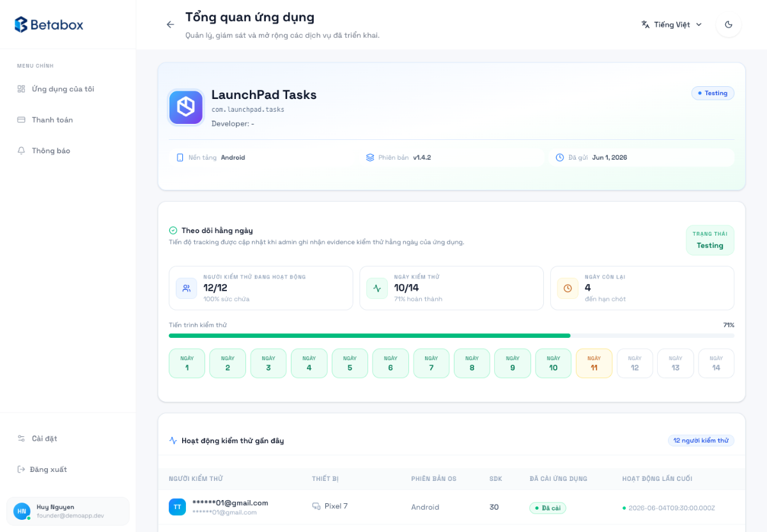This screenshot has width=767, height=532.
Task: Toggle dark mode with the moon icon
Action: [729, 24]
